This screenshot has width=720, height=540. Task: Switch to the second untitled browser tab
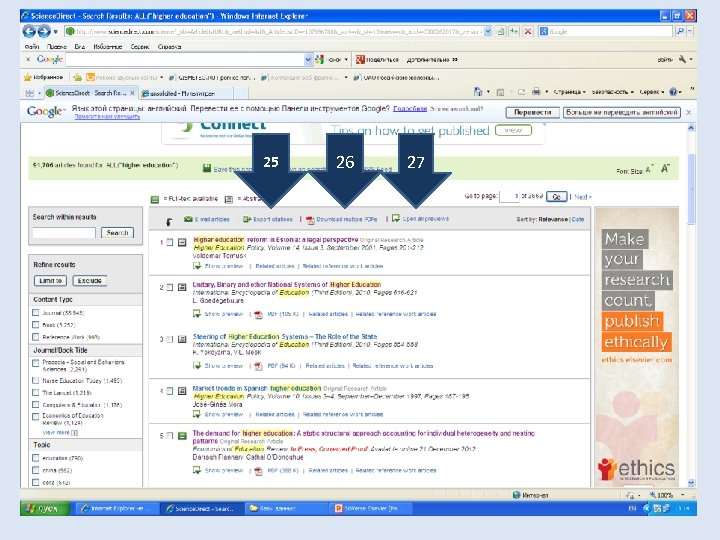tap(184, 93)
